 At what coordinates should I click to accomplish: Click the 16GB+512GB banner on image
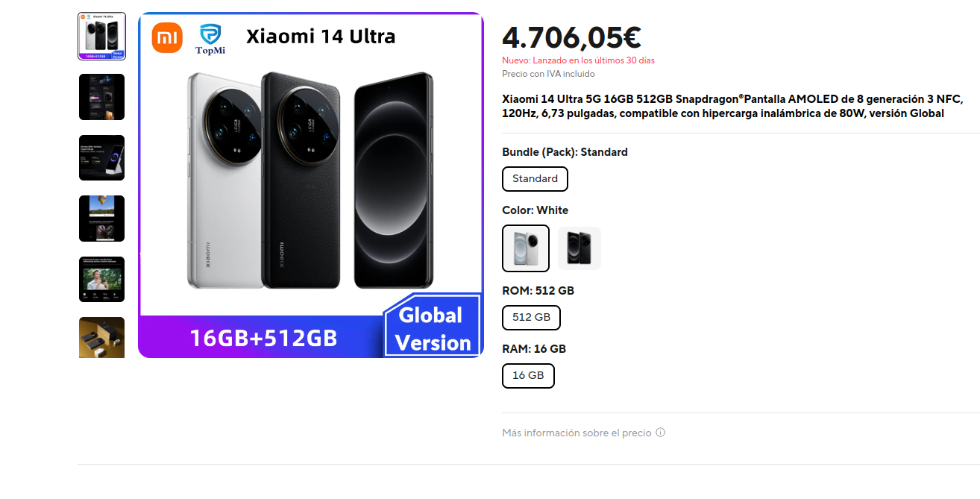[x=263, y=338]
